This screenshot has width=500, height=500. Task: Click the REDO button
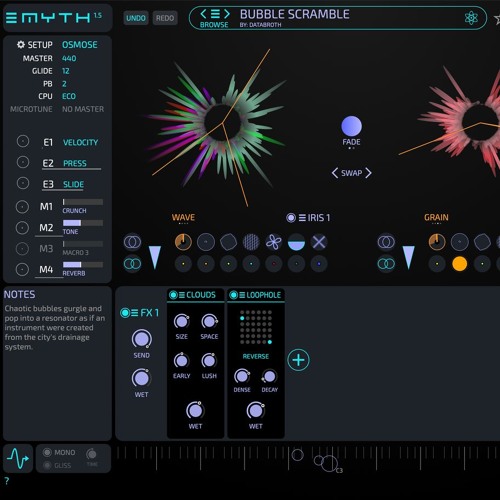pyautogui.click(x=165, y=18)
